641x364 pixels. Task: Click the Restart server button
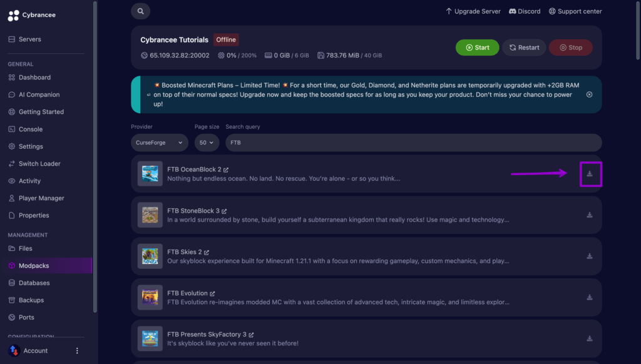click(x=524, y=48)
